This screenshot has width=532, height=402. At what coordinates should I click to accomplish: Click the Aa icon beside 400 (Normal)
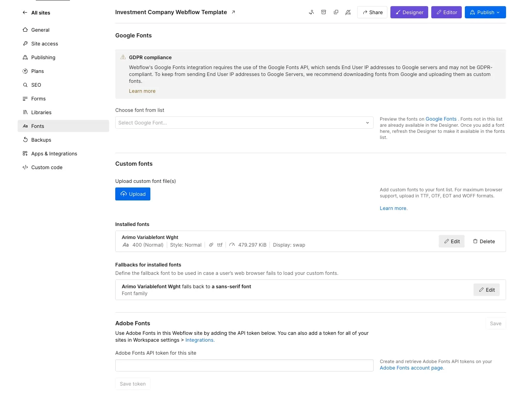point(126,245)
